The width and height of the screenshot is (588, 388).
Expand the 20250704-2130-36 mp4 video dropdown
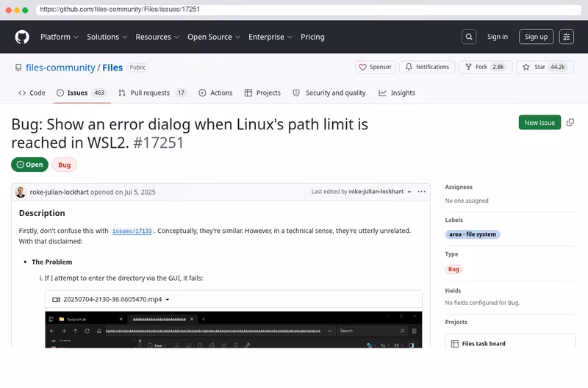[x=168, y=300]
